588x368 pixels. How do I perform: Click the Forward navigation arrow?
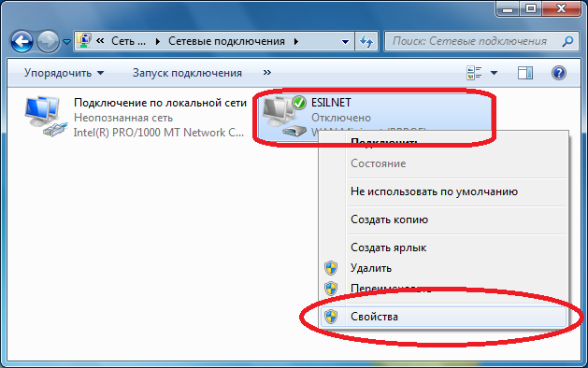click(x=48, y=41)
